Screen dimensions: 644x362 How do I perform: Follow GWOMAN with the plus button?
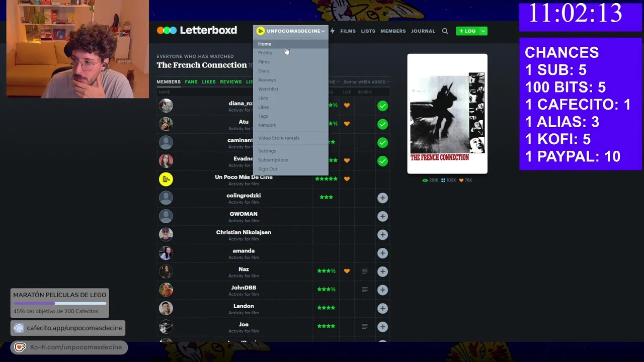(382, 216)
